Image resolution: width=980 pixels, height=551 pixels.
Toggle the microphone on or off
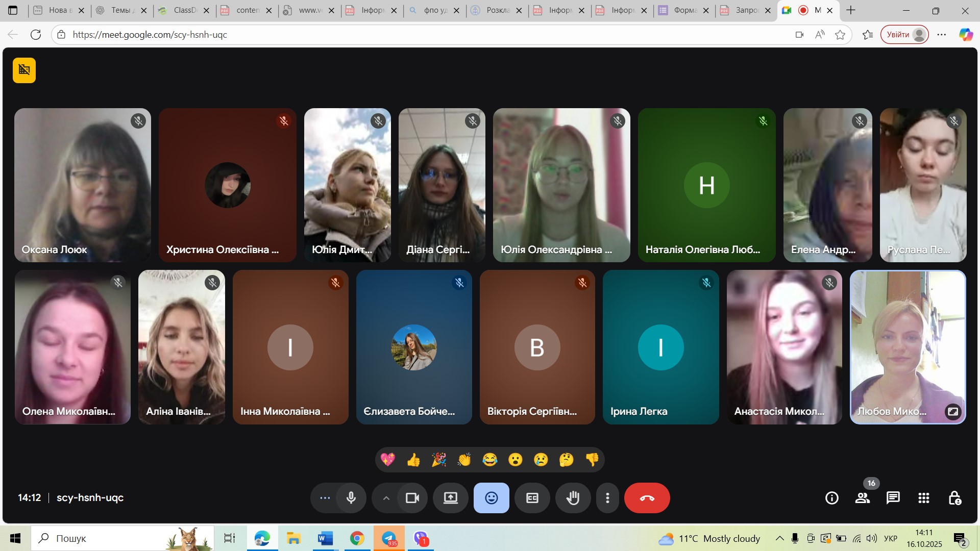coord(351,498)
